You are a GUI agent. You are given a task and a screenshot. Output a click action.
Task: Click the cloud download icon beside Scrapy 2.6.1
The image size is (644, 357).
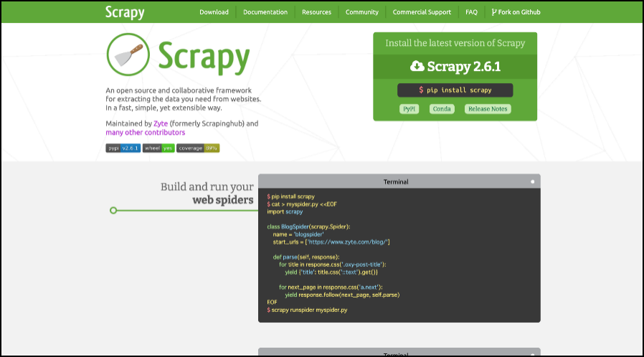click(x=417, y=66)
